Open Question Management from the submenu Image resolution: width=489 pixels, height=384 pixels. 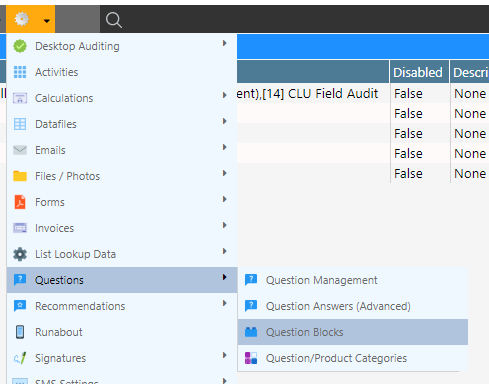coord(353,280)
